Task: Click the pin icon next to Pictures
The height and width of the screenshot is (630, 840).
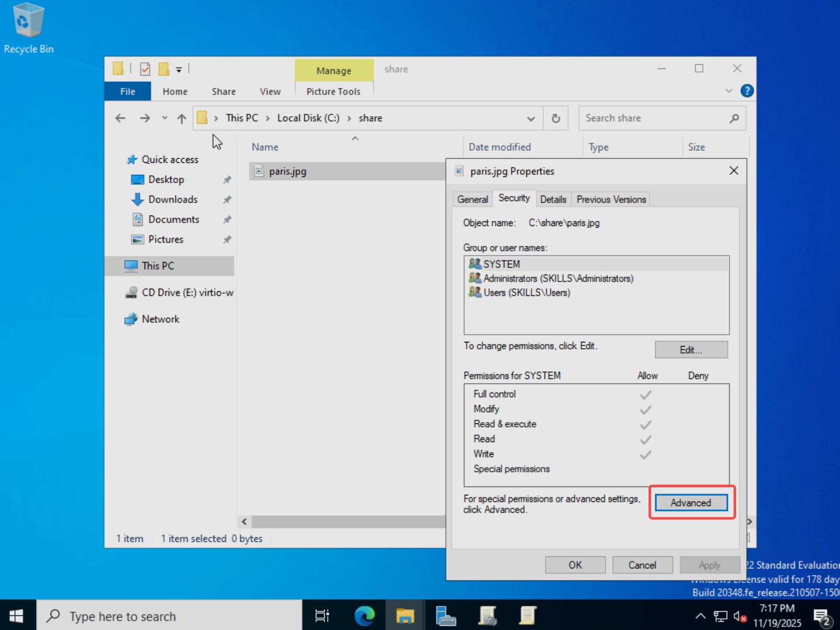Action: tap(227, 240)
